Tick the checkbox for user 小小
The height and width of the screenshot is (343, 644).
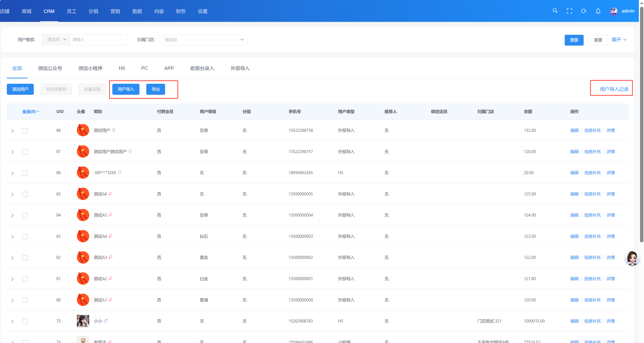point(25,321)
